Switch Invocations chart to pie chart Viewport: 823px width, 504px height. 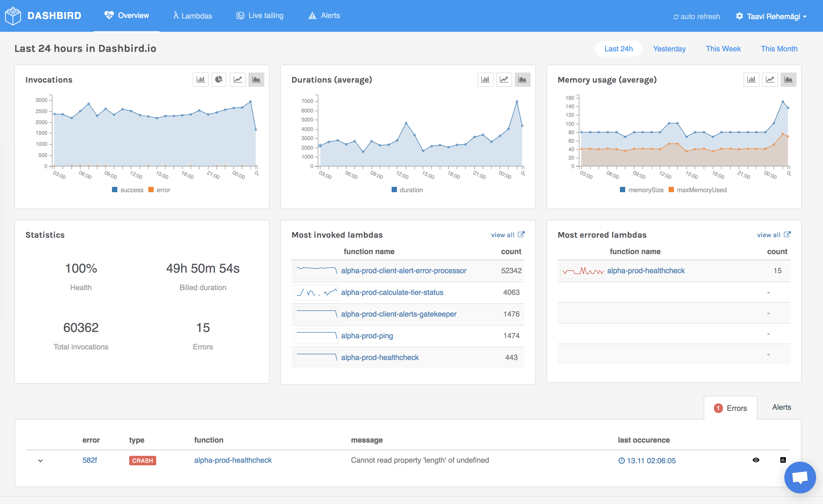[x=219, y=79]
